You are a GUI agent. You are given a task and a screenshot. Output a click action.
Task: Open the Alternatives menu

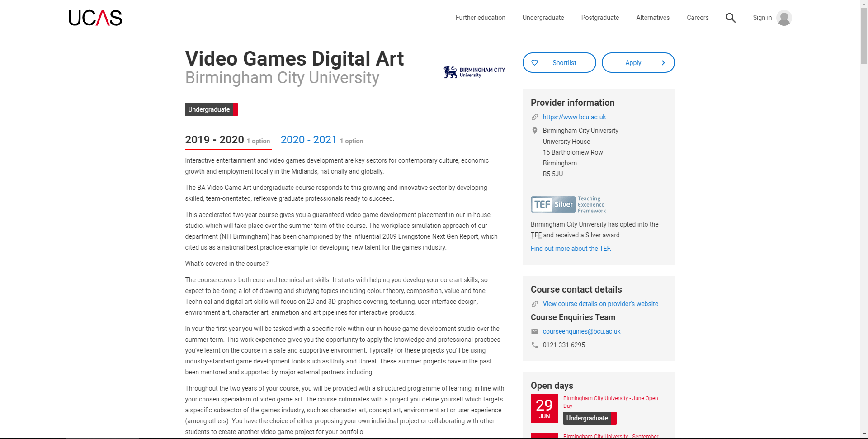pyautogui.click(x=653, y=18)
